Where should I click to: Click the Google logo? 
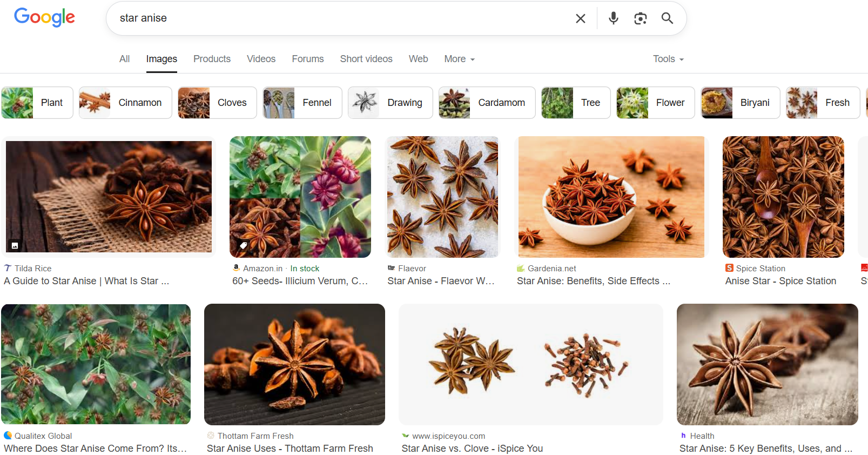point(44,17)
